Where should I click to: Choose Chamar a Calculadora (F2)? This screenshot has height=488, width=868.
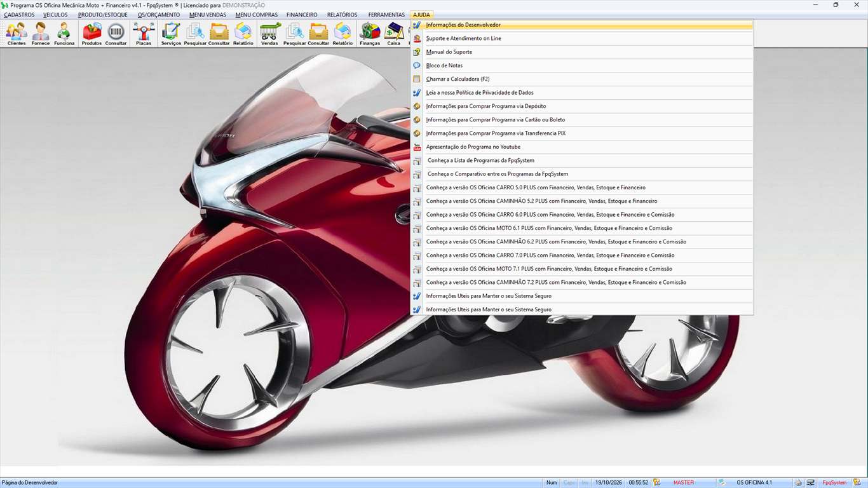pos(582,79)
